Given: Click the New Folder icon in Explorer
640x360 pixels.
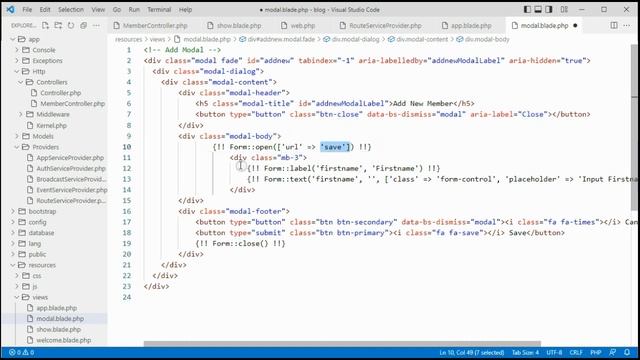Looking at the screenshot, I should pyautogui.click(x=58, y=25).
